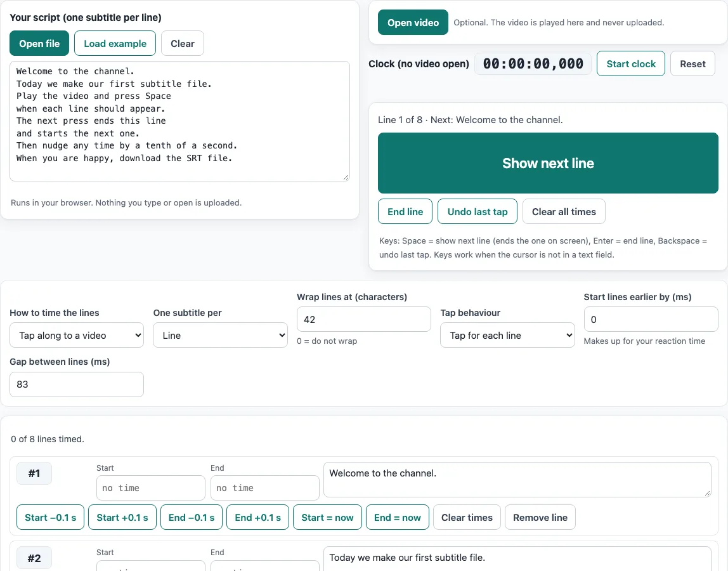728x571 pixels.
Task: Click the 'Line 1 of 8' next-line status
Action: click(x=471, y=120)
